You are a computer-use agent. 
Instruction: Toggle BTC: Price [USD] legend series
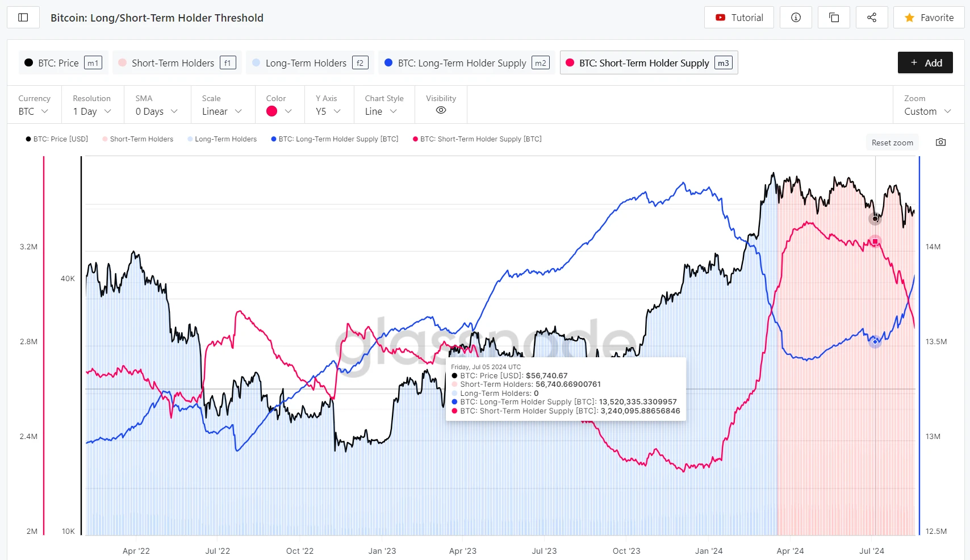point(57,139)
